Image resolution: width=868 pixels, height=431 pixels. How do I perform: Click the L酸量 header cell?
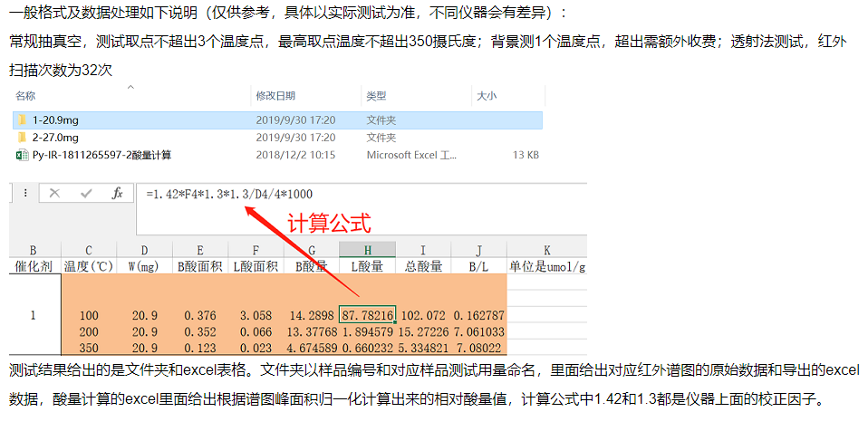pyautogui.click(x=367, y=267)
